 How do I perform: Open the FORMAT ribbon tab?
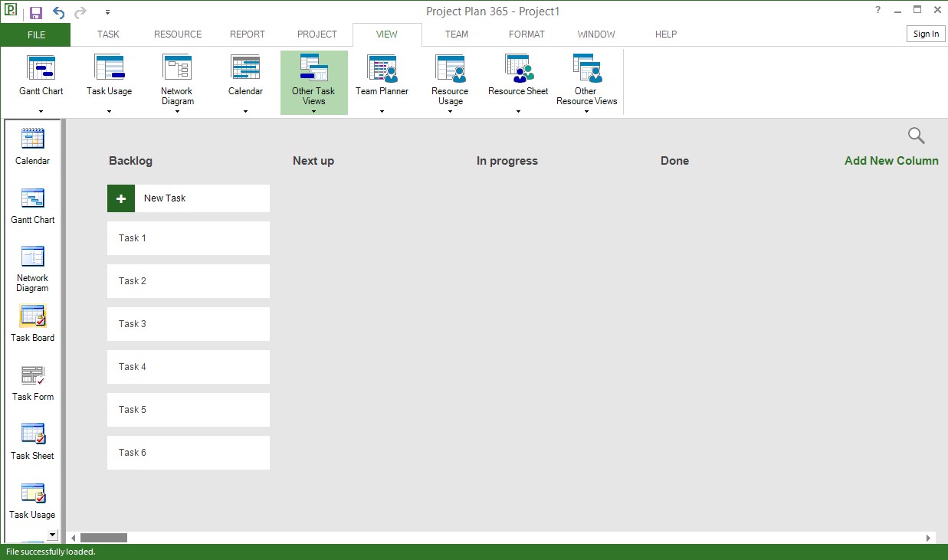point(526,34)
